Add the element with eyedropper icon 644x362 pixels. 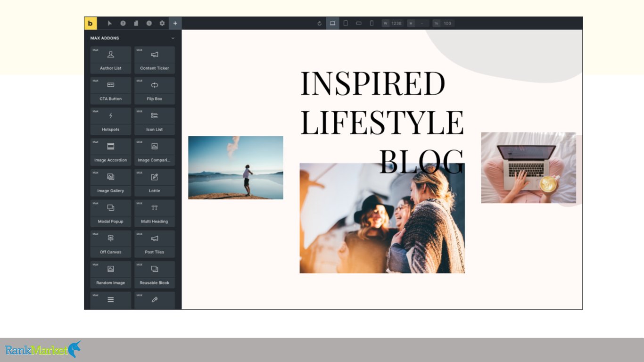tap(155, 300)
